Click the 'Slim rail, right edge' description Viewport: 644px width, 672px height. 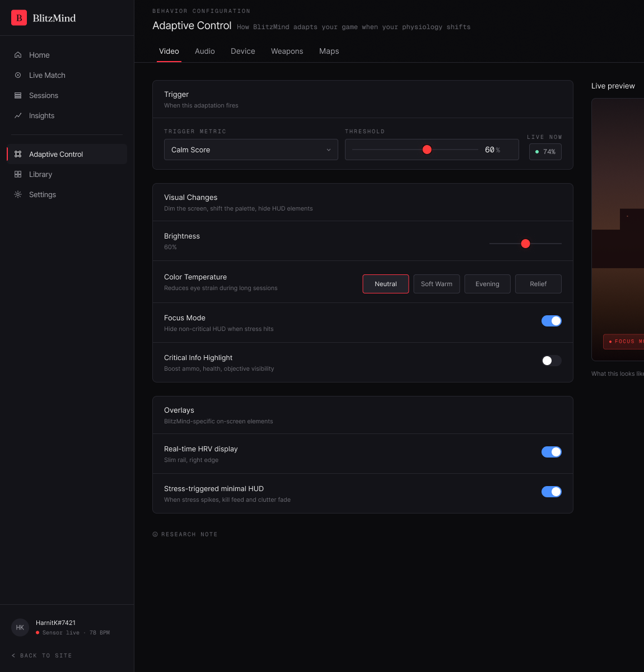[192, 460]
